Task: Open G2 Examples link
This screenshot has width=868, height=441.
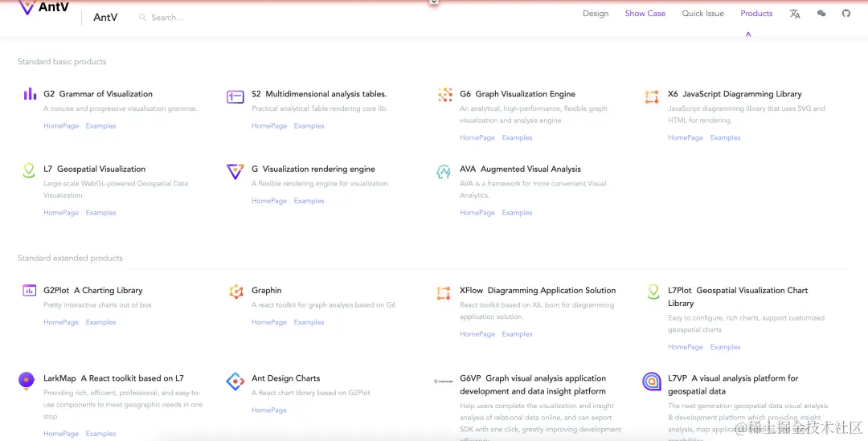Action: 100,125
